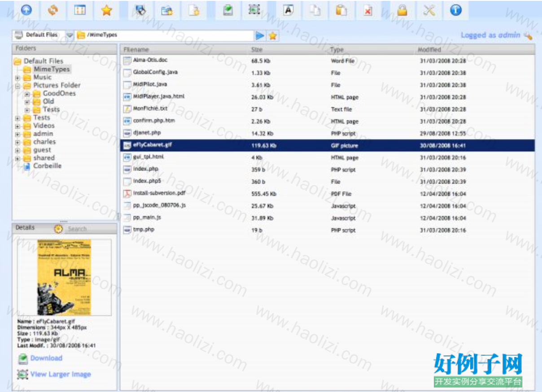The height and width of the screenshot is (392, 542).
Task: Click the icon beside the Search tab
Action: 59,229
